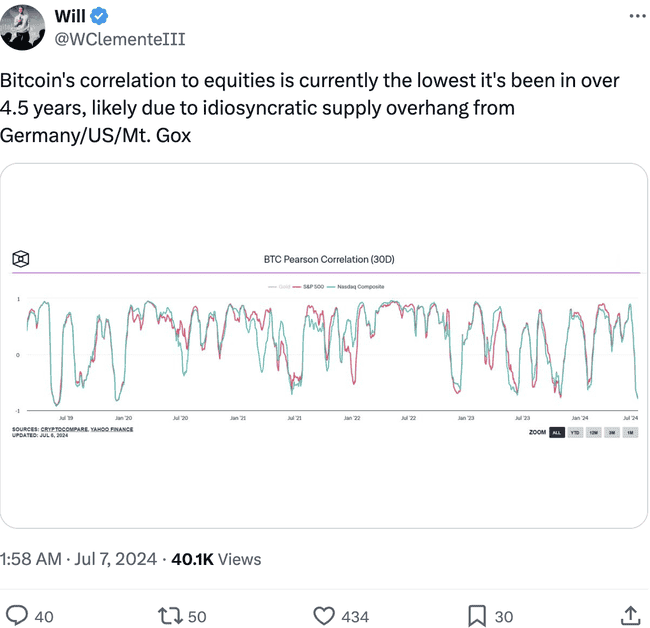Bookmark this tweet

click(x=477, y=615)
